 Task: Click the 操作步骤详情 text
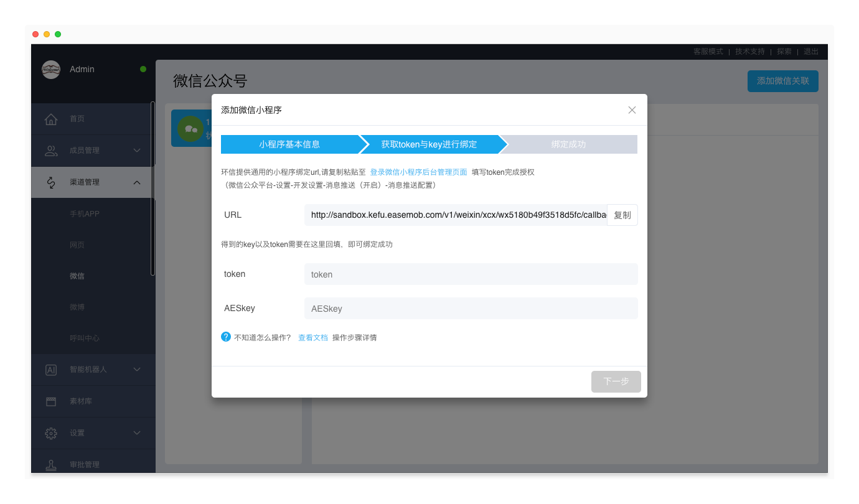coord(354,338)
